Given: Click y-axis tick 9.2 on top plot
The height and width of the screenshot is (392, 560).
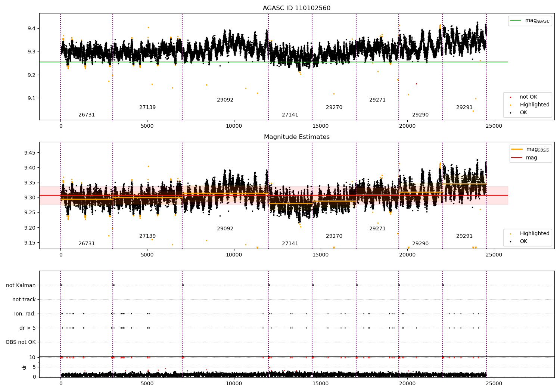Looking at the screenshot, I should coord(31,75).
